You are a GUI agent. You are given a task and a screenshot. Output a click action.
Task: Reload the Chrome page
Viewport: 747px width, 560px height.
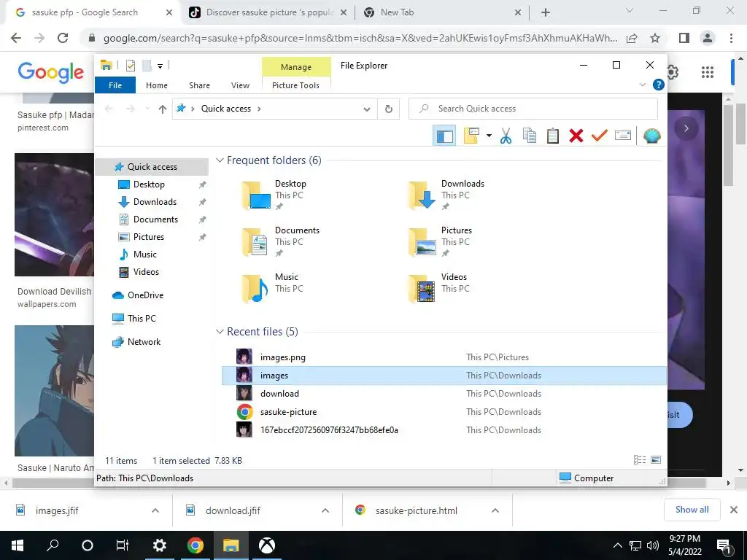coord(63,38)
